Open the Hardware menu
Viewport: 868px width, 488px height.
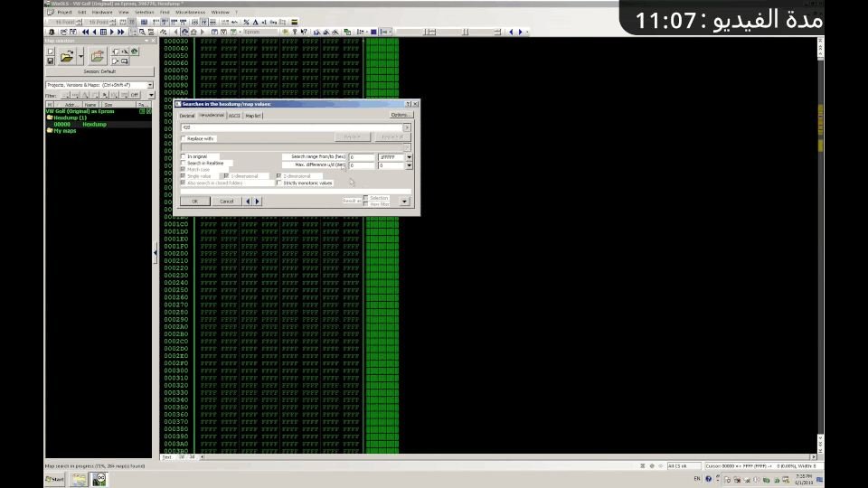coord(102,12)
